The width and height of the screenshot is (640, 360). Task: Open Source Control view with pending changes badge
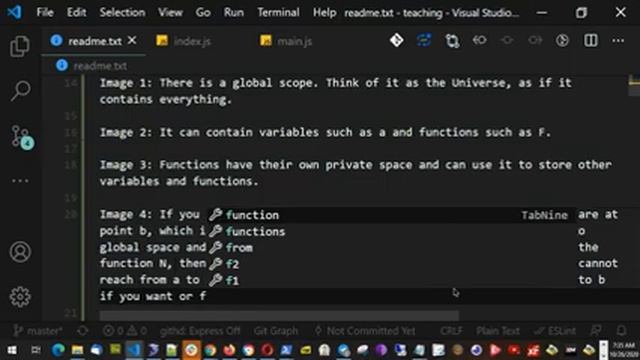(x=21, y=137)
